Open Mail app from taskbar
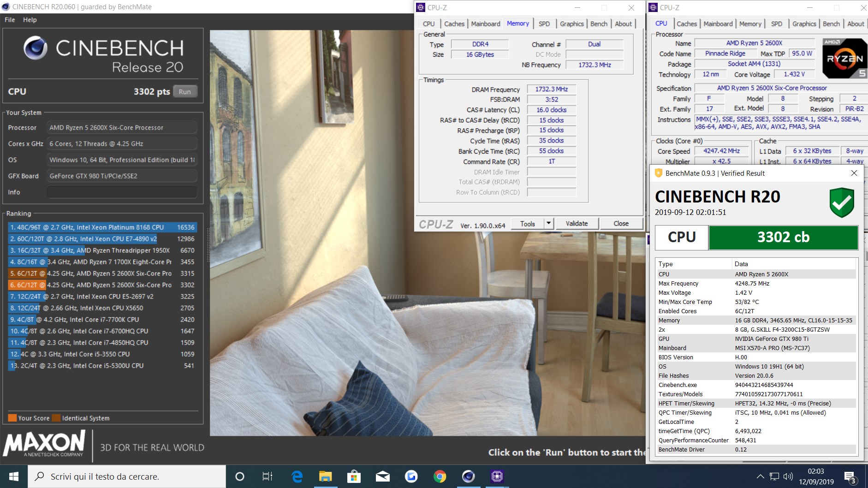This screenshot has width=868, height=488. click(382, 476)
